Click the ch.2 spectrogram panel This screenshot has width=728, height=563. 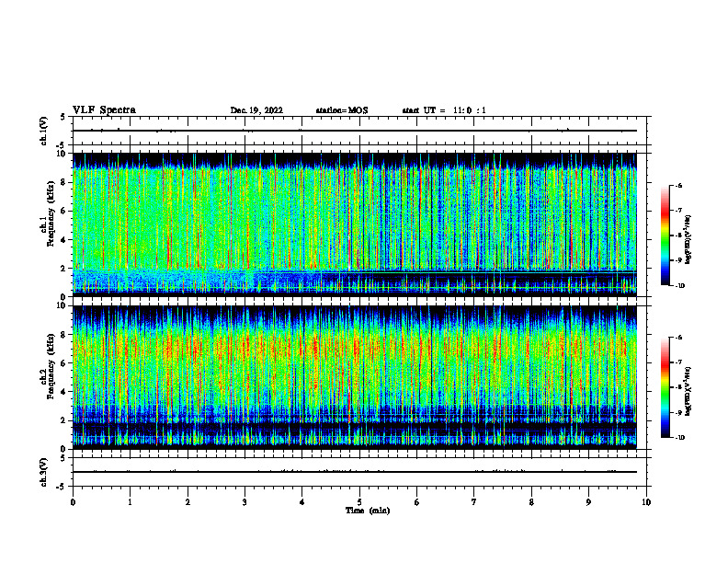[354, 377]
